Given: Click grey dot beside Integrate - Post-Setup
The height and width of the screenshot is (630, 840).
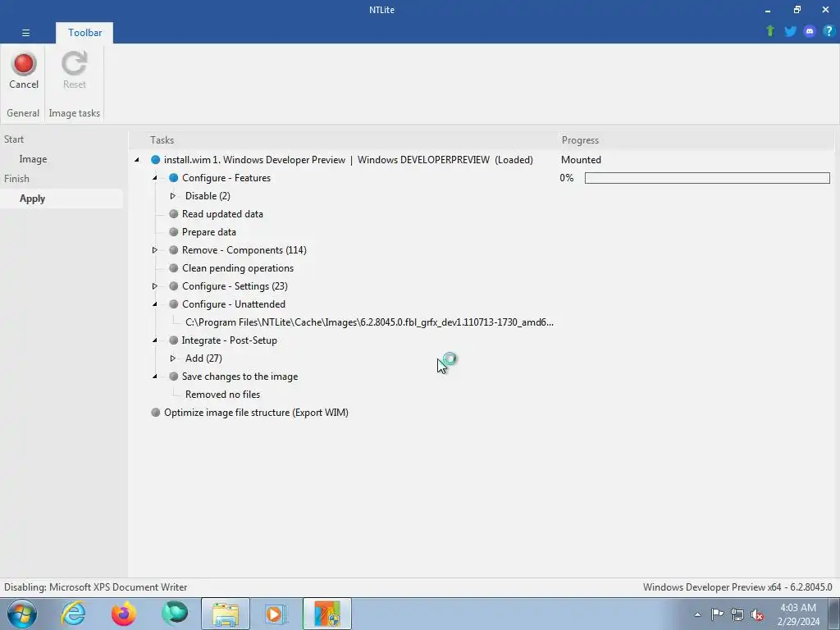Looking at the screenshot, I should click(174, 340).
